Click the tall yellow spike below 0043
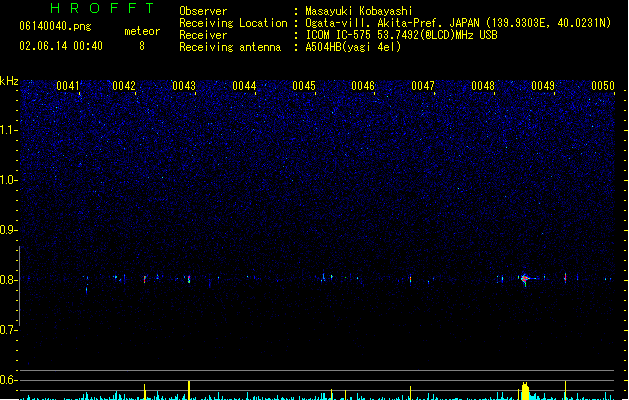The width and height of the screenshot is (629, 400). pos(189,390)
